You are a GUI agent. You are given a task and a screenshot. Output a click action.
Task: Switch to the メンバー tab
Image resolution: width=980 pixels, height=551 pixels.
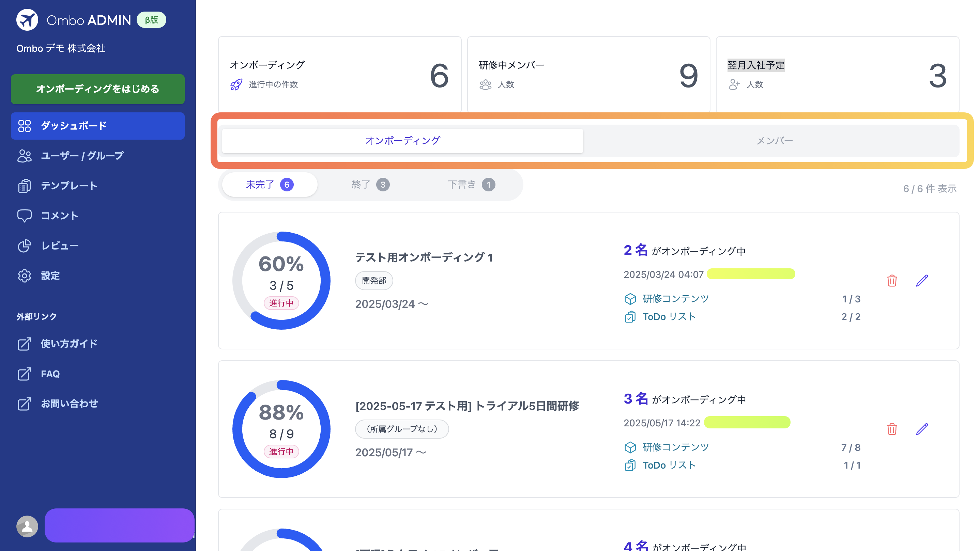(775, 141)
